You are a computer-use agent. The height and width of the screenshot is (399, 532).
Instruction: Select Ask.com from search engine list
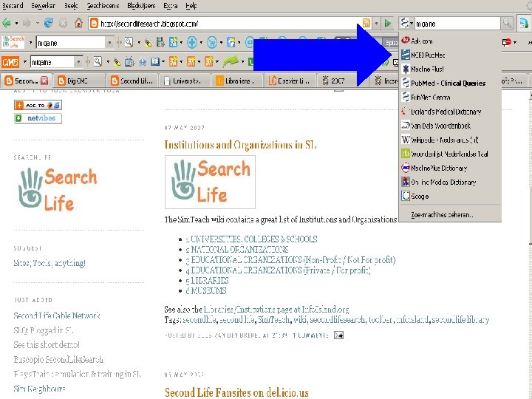coord(449,41)
